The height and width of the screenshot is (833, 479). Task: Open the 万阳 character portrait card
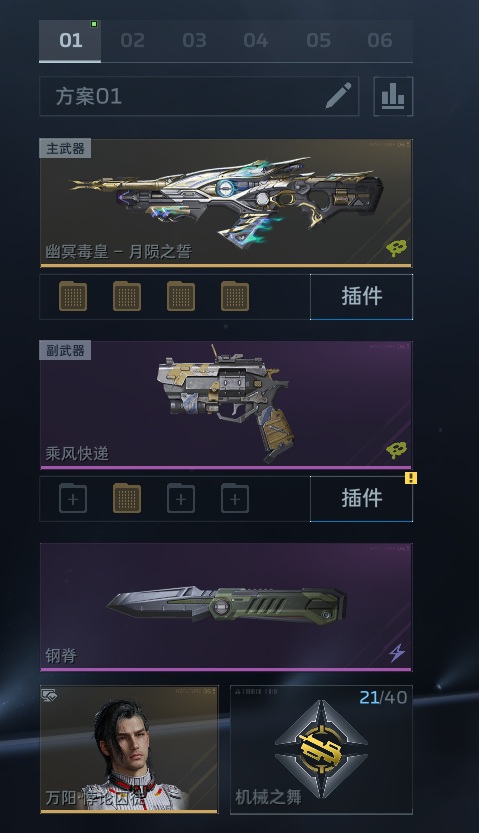(129, 749)
